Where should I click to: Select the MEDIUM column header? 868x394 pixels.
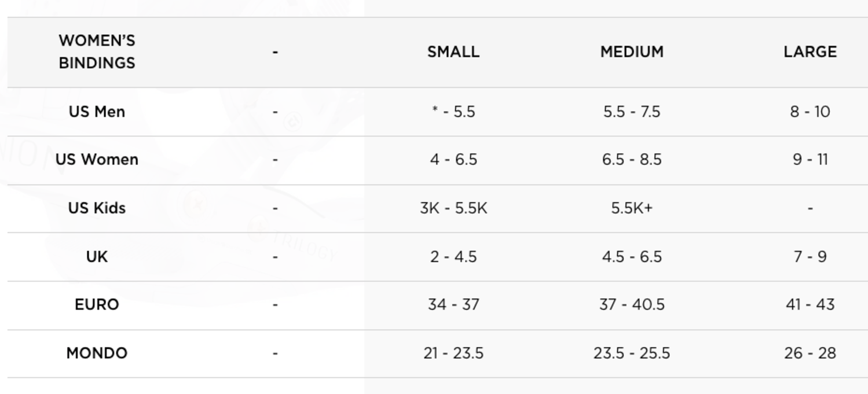coord(632,52)
